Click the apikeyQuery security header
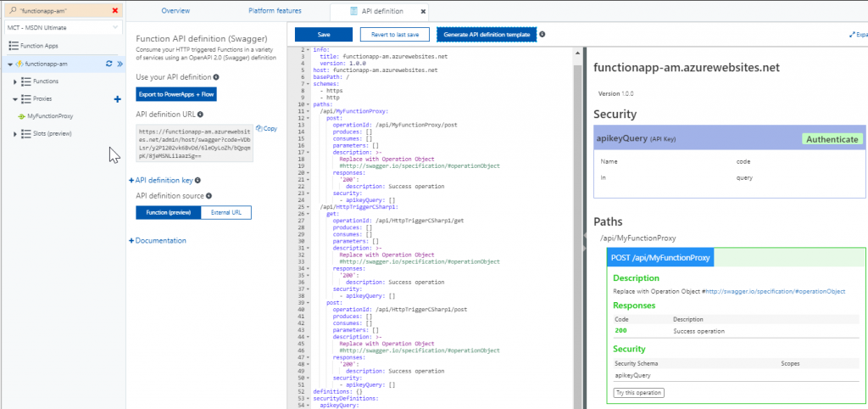Screen dimensions: 868x409 tap(729, 139)
